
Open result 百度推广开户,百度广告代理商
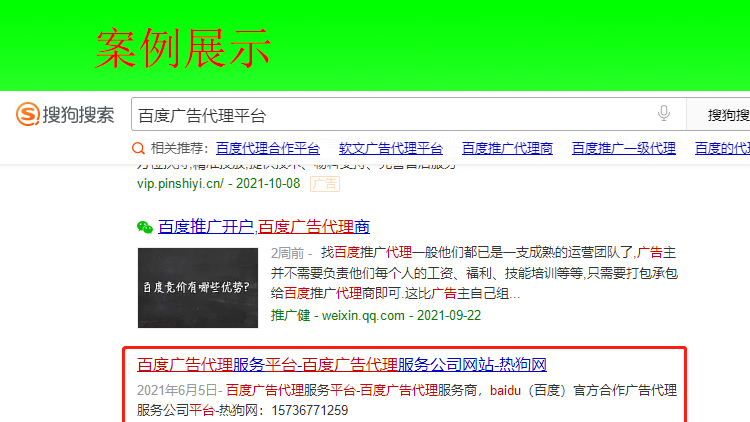264,227
